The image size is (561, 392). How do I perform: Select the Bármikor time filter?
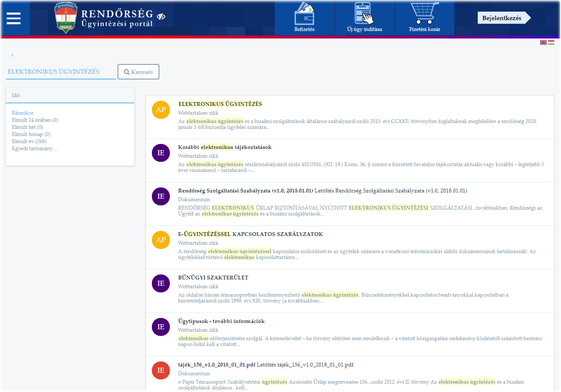click(x=23, y=113)
